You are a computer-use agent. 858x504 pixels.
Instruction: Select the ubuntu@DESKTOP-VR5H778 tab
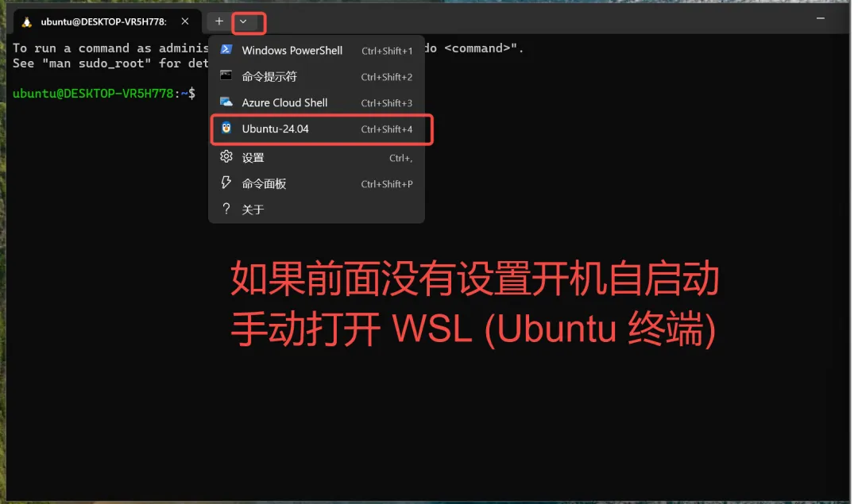[107, 22]
